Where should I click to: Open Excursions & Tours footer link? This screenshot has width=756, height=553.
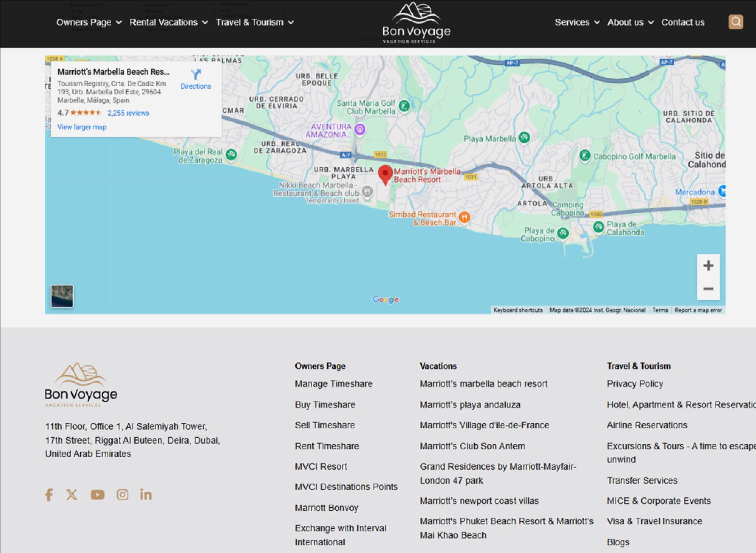pyautogui.click(x=681, y=453)
